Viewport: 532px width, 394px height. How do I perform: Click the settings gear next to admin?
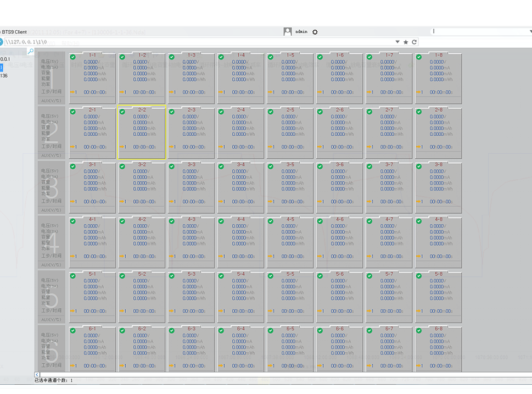pos(315,32)
